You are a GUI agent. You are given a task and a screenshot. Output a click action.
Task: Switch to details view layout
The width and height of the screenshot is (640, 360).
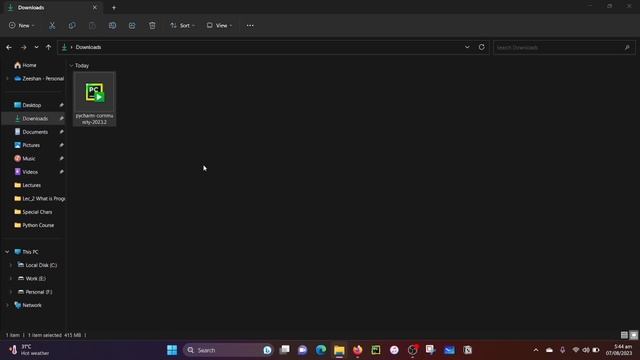[x=624, y=335]
